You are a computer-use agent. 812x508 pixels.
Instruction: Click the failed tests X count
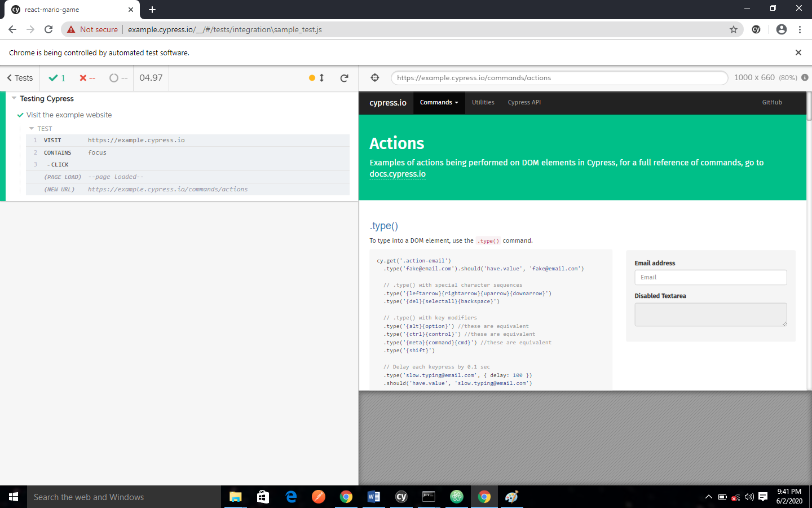pos(87,78)
